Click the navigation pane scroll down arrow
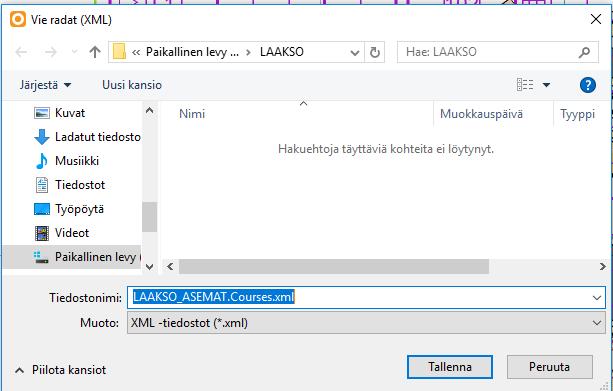Screen dimensions: 613x391 (149, 267)
